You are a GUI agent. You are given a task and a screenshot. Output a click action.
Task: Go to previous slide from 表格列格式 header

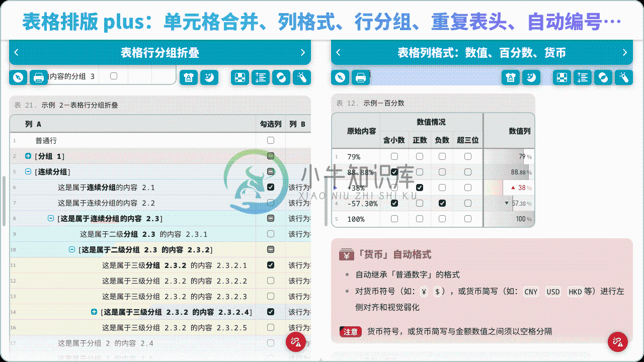339,52
